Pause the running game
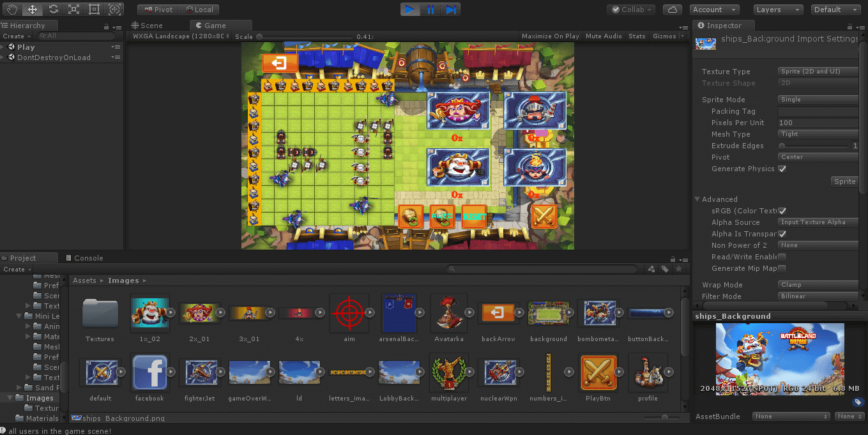The image size is (868, 435). pos(430,10)
